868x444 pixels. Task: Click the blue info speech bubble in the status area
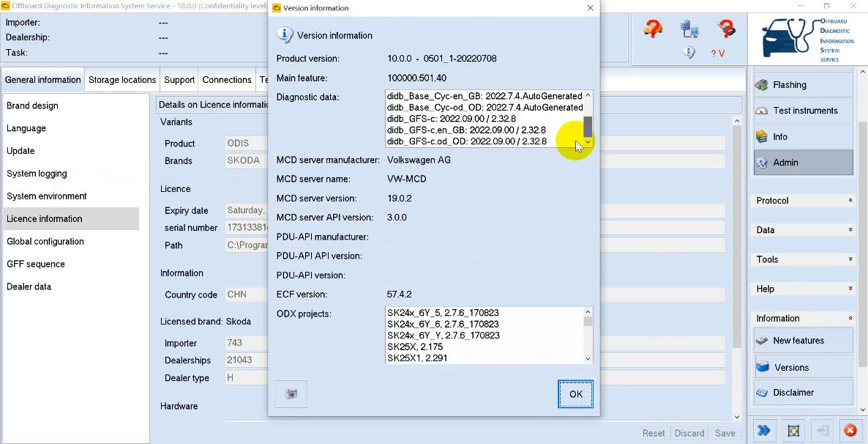pyautogui.click(x=689, y=53)
